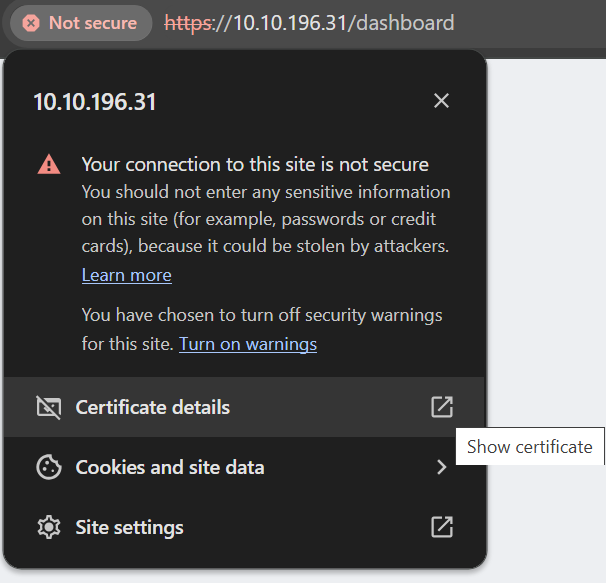Click 'Your connection to this site is not secure'
606x583 pixels.
[255, 164]
